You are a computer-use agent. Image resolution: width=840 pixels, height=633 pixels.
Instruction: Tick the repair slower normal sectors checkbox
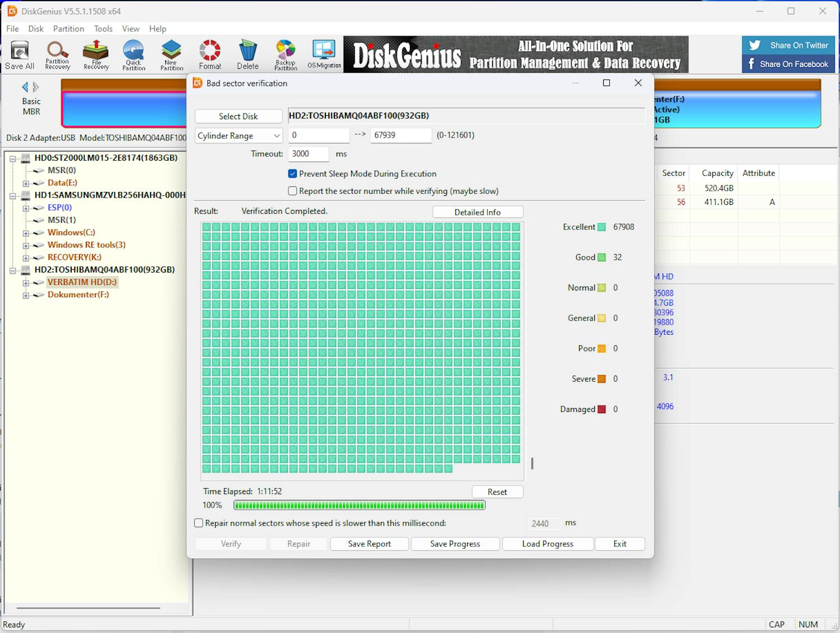tap(199, 523)
